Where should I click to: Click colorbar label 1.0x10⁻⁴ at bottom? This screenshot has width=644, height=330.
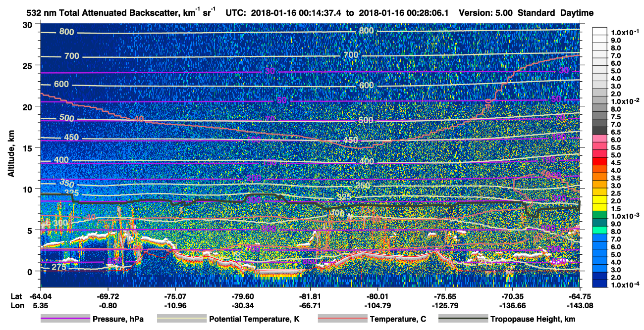click(625, 285)
